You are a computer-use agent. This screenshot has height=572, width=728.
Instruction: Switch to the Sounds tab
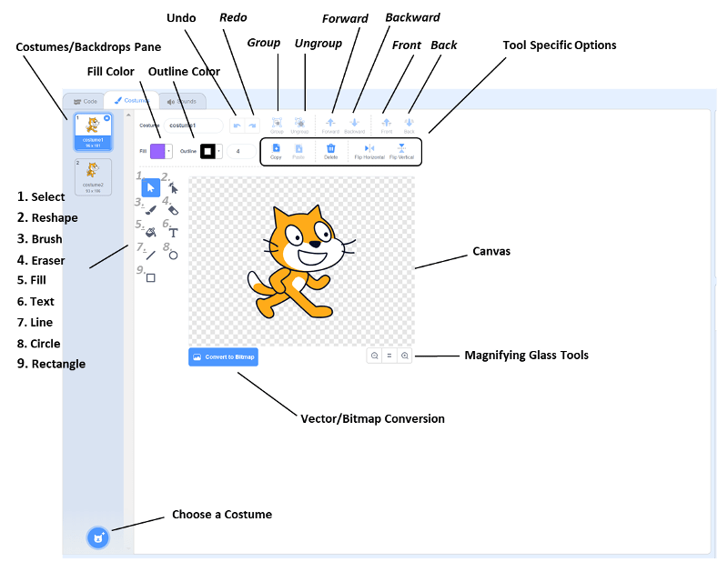point(182,101)
